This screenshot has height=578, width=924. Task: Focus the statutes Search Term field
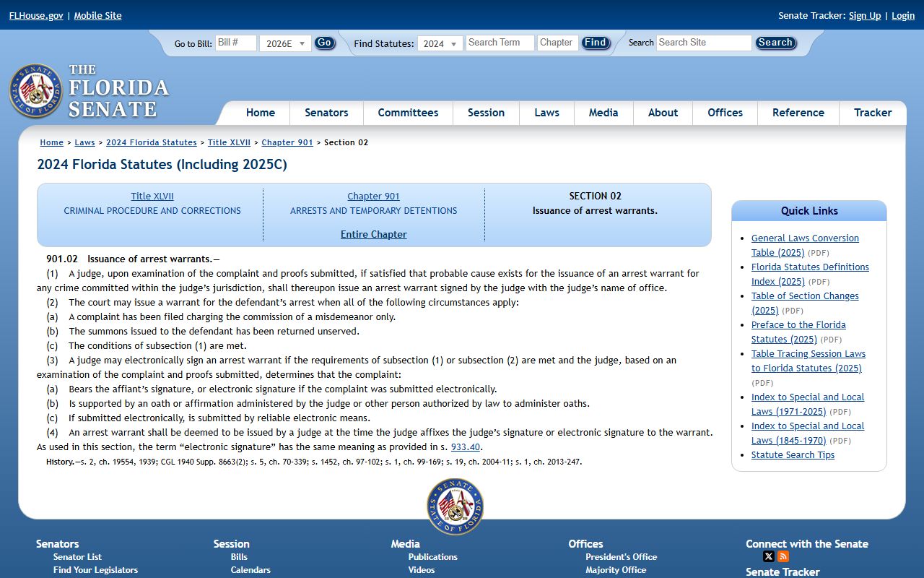pyautogui.click(x=500, y=43)
